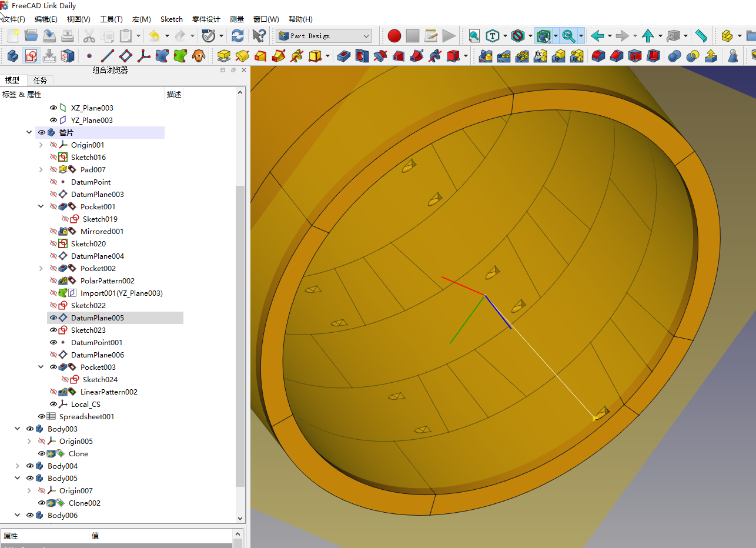
Task: Create a local coordinate system
Action: point(144,56)
